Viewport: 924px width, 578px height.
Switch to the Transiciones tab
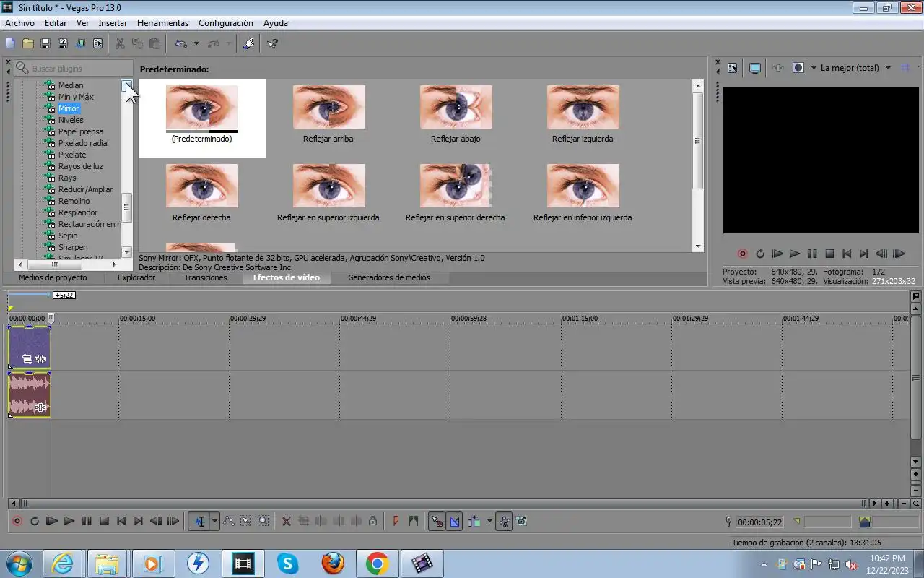point(206,277)
